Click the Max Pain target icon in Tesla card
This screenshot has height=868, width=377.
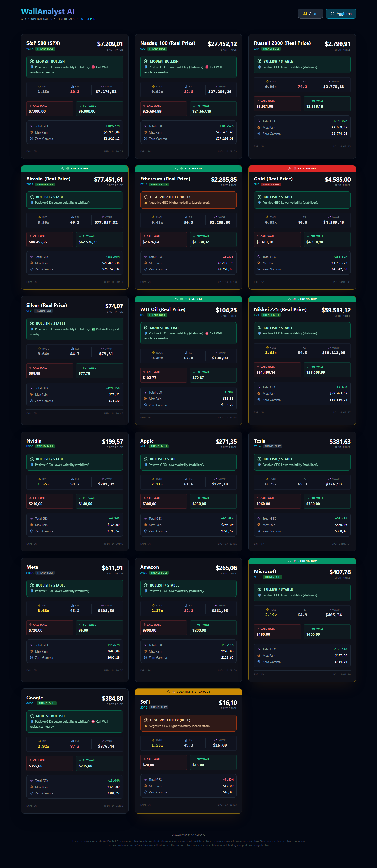point(259,525)
